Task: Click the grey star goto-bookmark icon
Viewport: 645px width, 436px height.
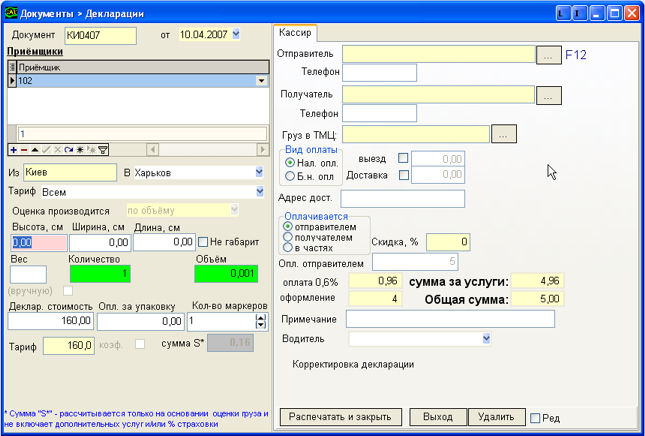Action: coord(91,150)
